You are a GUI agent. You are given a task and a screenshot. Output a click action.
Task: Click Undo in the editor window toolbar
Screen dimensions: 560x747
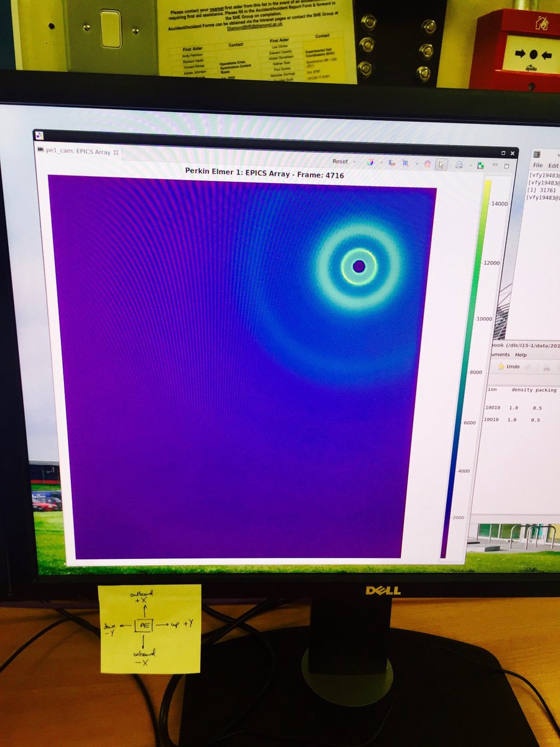(x=509, y=367)
